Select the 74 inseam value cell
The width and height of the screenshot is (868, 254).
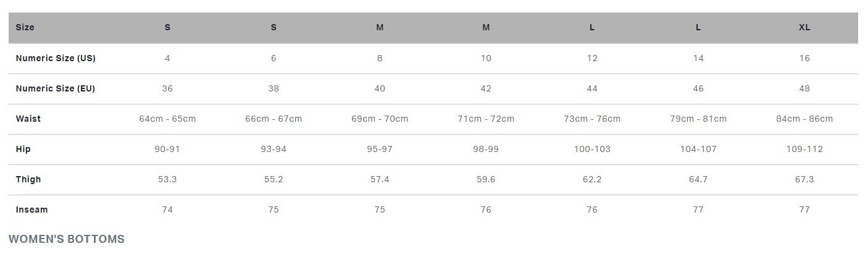167,210
